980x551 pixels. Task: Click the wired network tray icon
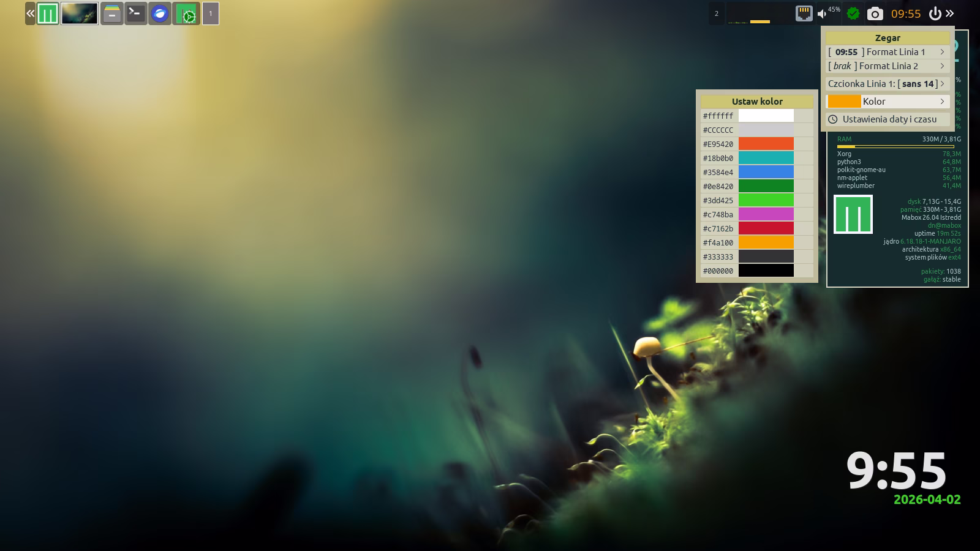click(804, 13)
